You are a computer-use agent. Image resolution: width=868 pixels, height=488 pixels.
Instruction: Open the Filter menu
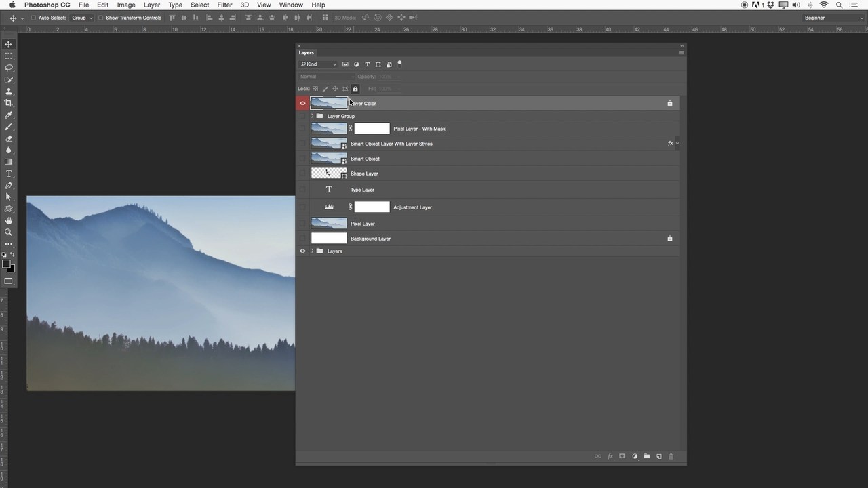(224, 5)
